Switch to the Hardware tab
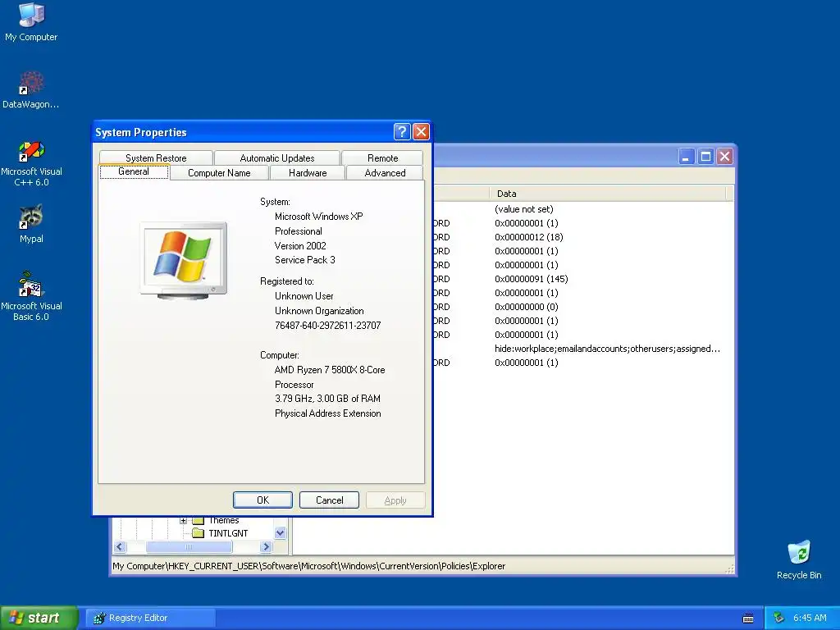 [308, 173]
